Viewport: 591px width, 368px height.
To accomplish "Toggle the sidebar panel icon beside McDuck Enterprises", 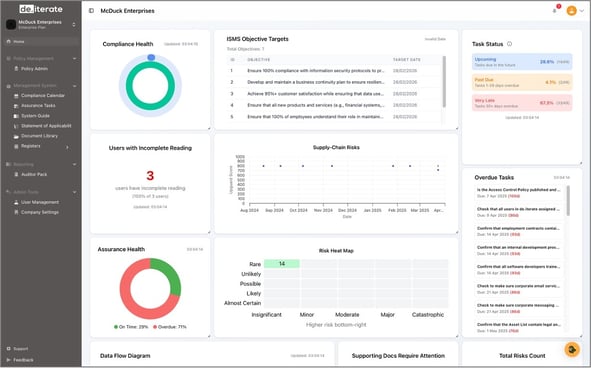I will point(91,11).
